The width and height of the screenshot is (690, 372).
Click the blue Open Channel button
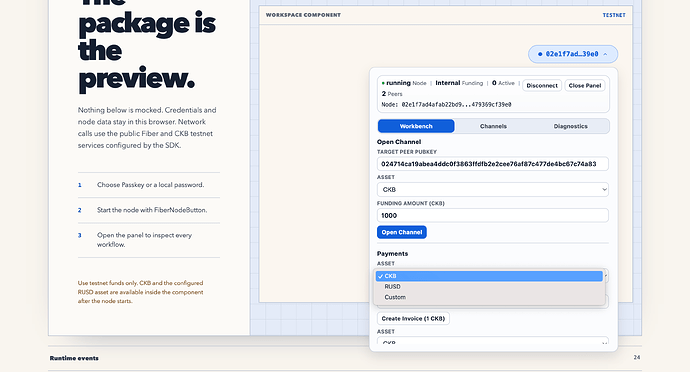pos(401,232)
